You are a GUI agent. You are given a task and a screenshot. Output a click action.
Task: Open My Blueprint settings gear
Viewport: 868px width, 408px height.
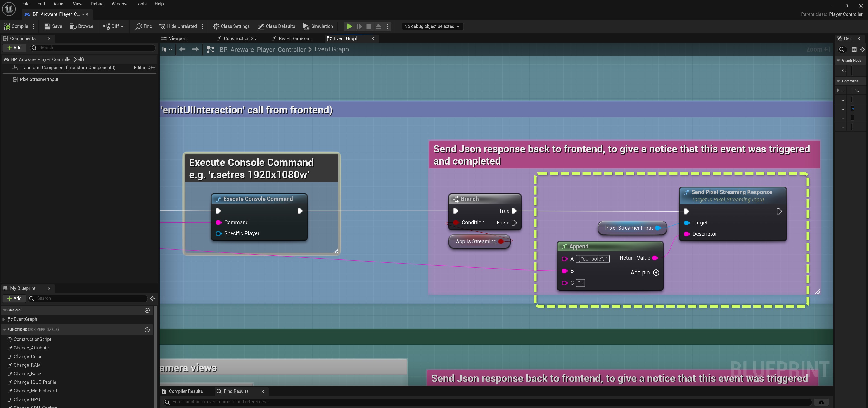(153, 299)
